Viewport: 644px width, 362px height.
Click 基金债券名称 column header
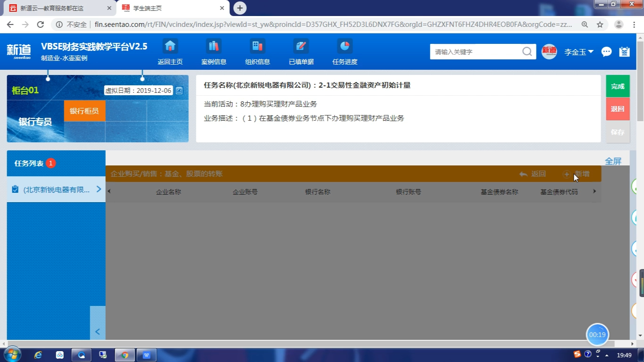click(x=499, y=192)
